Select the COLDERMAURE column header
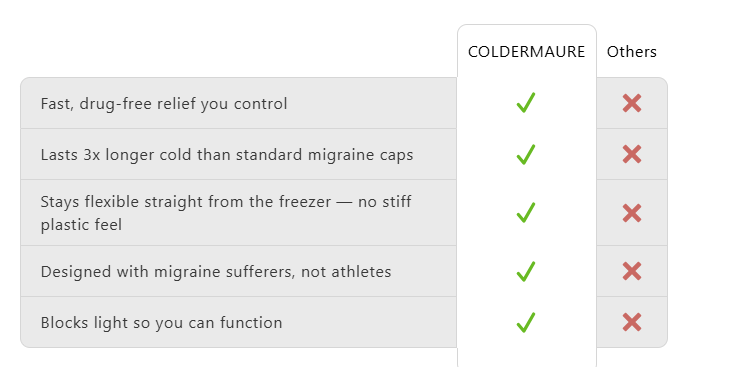This screenshot has width=754, height=367. (x=527, y=51)
